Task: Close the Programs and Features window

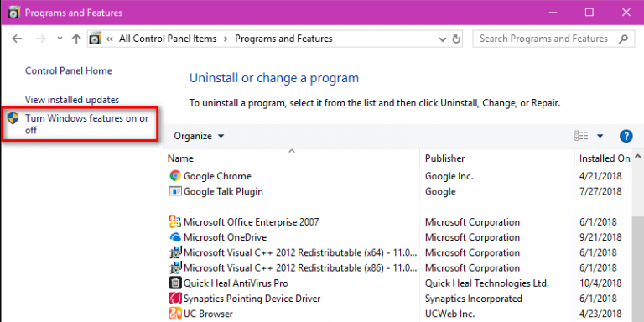Action: click(626, 13)
